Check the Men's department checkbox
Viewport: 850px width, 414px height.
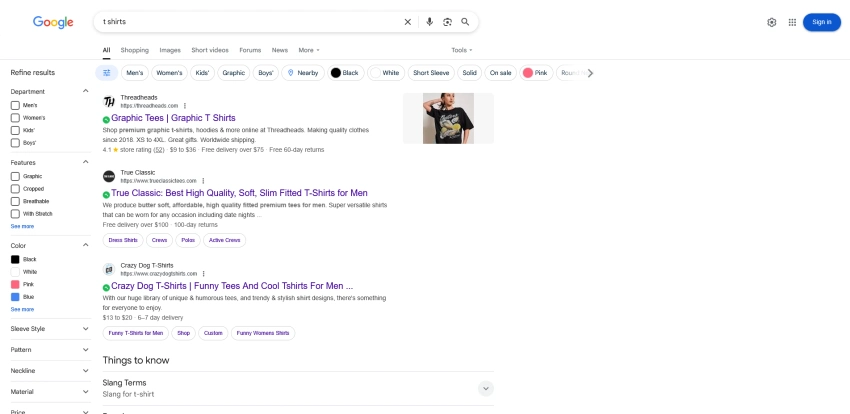point(15,105)
